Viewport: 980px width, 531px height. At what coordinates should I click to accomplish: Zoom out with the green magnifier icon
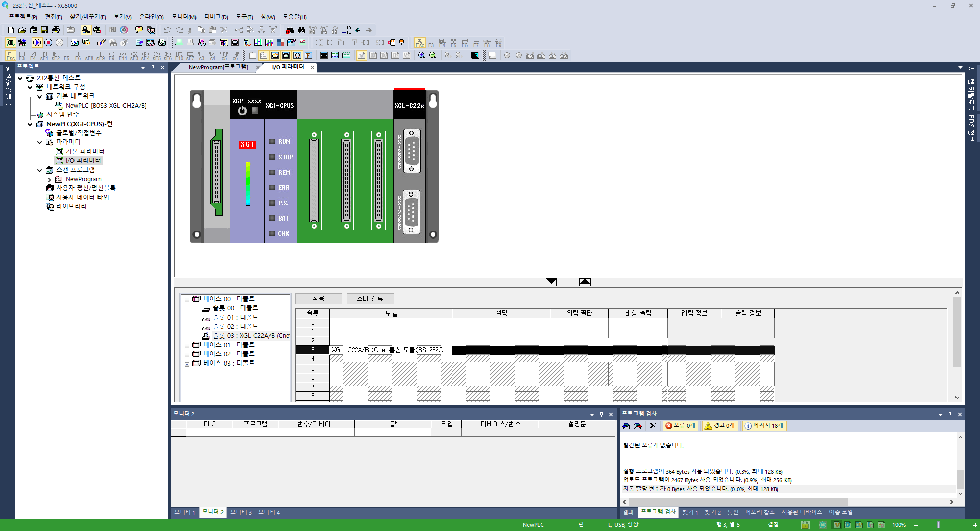click(x=432, y=55)
